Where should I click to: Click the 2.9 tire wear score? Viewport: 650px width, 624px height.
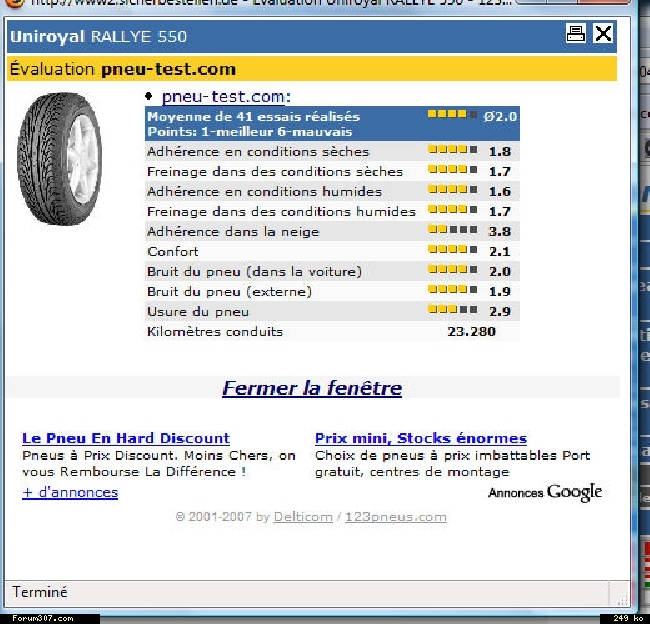coord(500,311)
